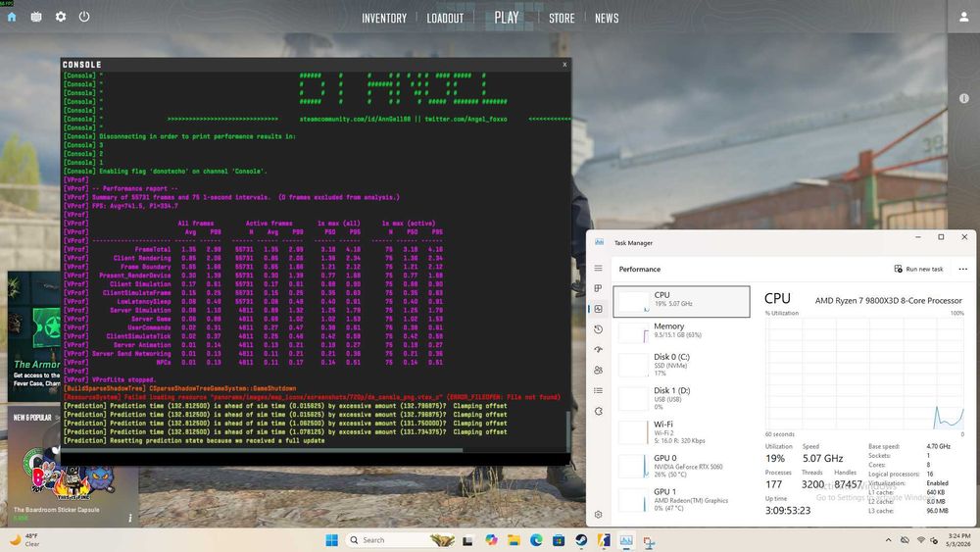Open the watch/TV icon in game top bar
This screenshot has width=980, height=552.
coord(36,17)
